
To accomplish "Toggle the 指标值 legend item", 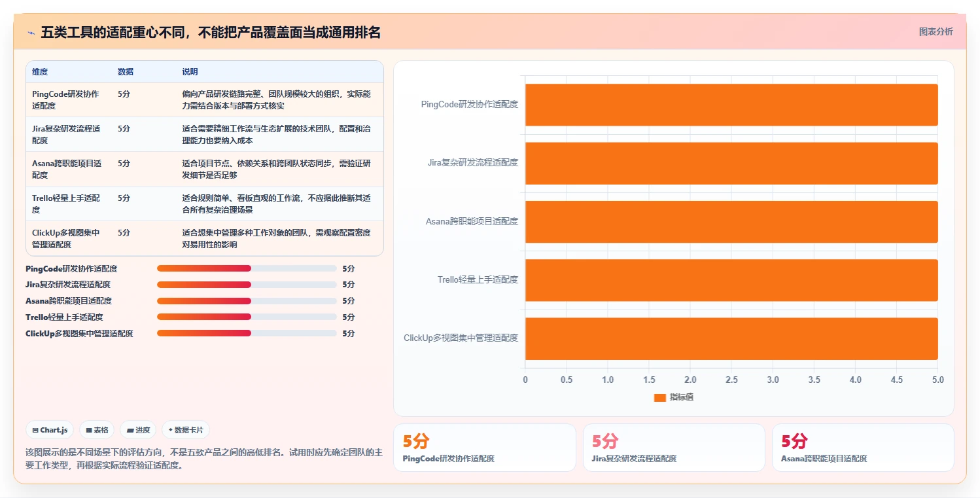I will coord(673,397).
